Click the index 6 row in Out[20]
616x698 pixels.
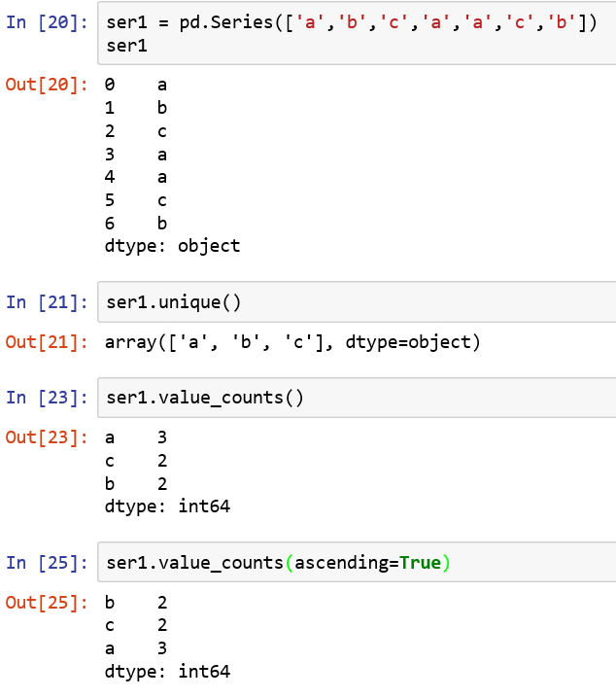pyautogui.click(x=136, y=223)
